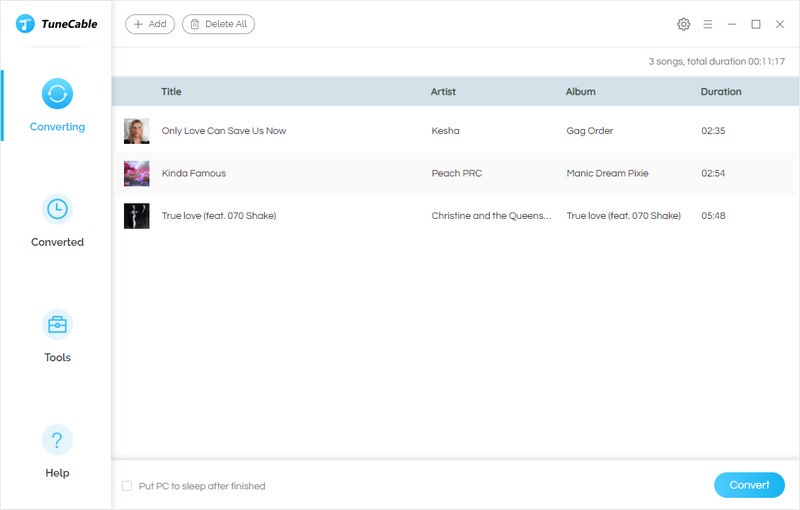
Task: Open settings gear icon
Action: (683, 24)
